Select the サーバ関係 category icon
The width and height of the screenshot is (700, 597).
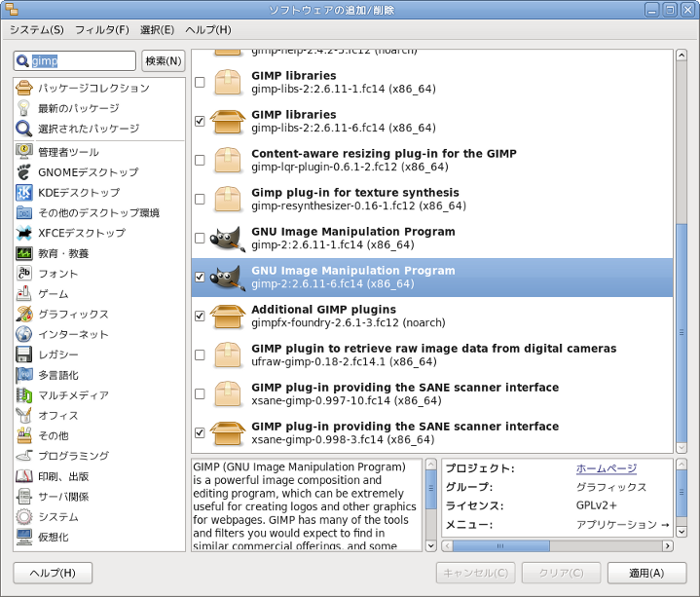pyautogui.click(x=24, y=497)
